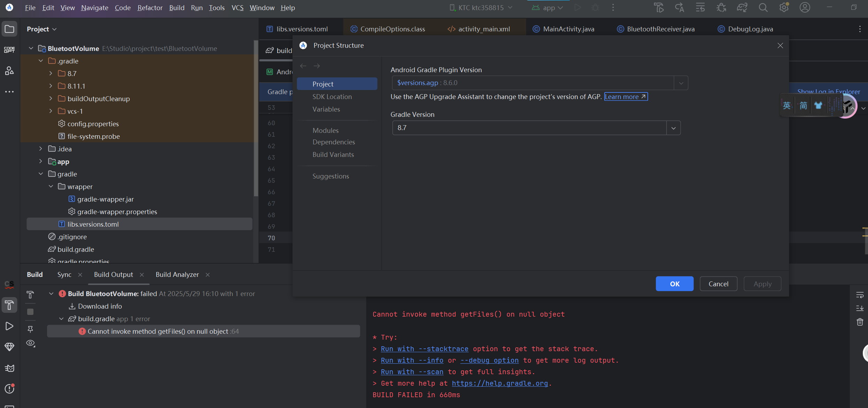Click Cancel in Project Structure dialog
The image size is (868, 408).
click(719, 284)
